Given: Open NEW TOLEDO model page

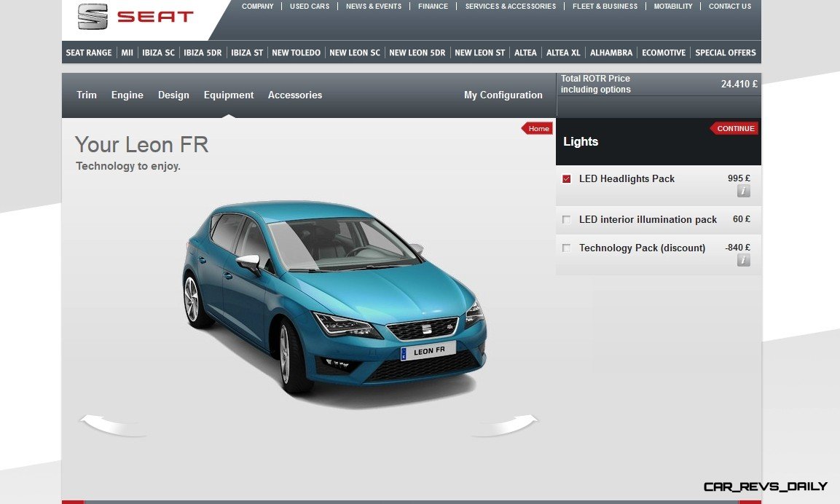Looking at the screenshot, I should click(x=297, y=52).
